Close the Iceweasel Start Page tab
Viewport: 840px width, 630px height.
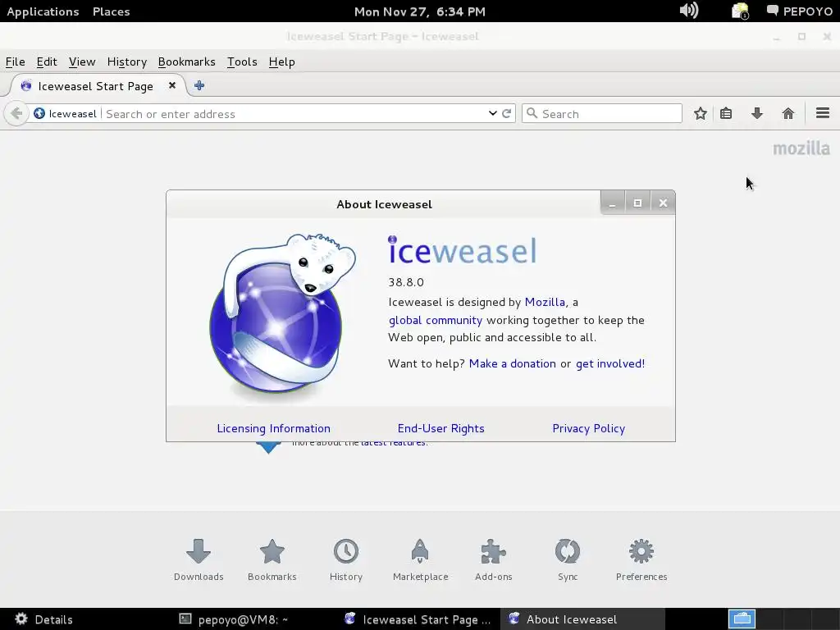[172, 85]
